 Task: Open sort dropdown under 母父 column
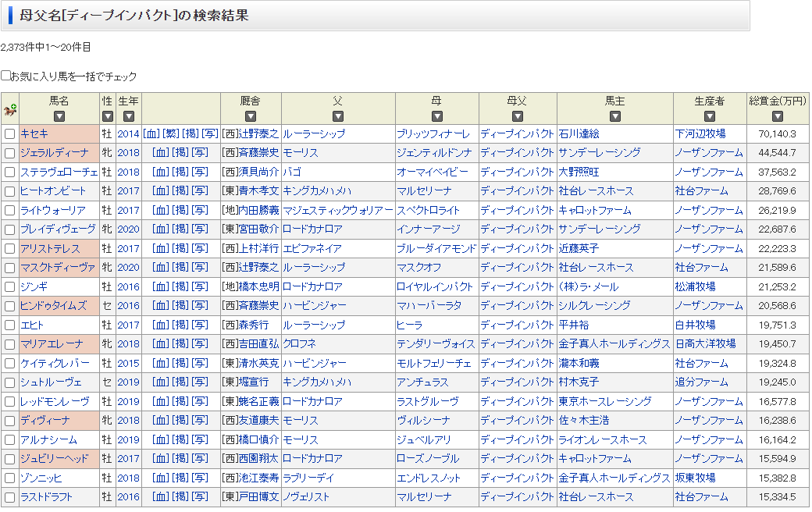coord(518,116)
